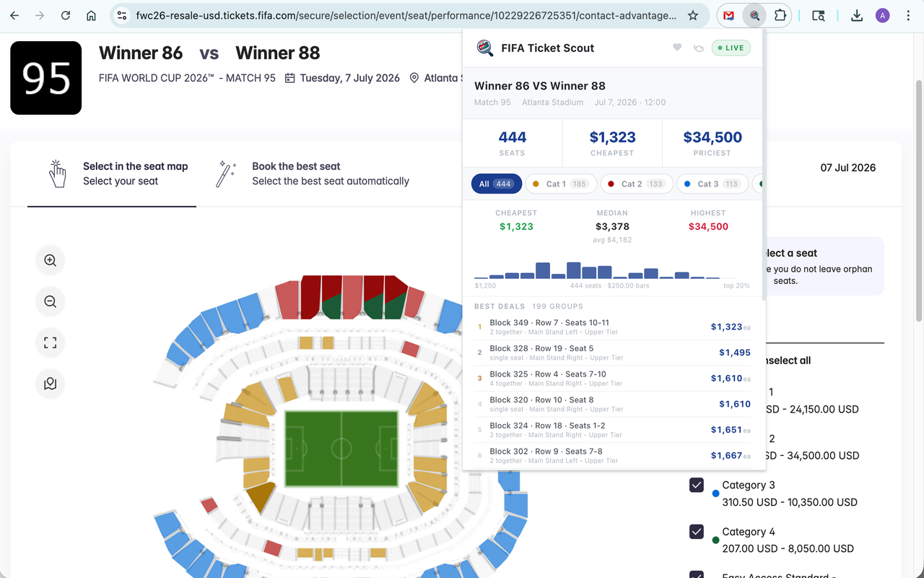Disable the Easy Access Standard checkbox
Screen dimensions: 924x578
pos(697,574)
